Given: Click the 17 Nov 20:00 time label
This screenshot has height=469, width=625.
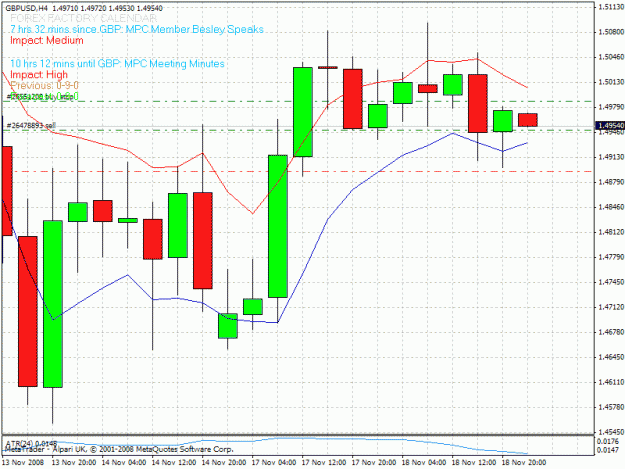Looking at the screenshot, I should tap(374, 463).
